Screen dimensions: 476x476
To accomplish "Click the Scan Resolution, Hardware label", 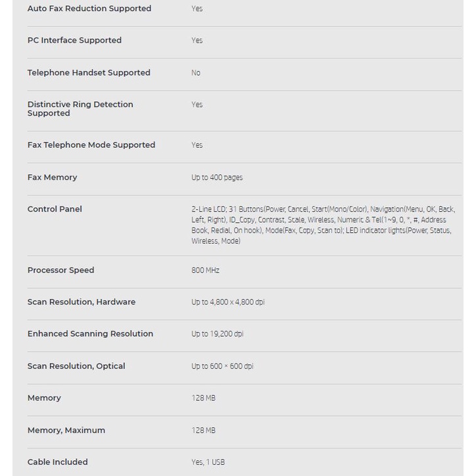I will coord(82,302).
